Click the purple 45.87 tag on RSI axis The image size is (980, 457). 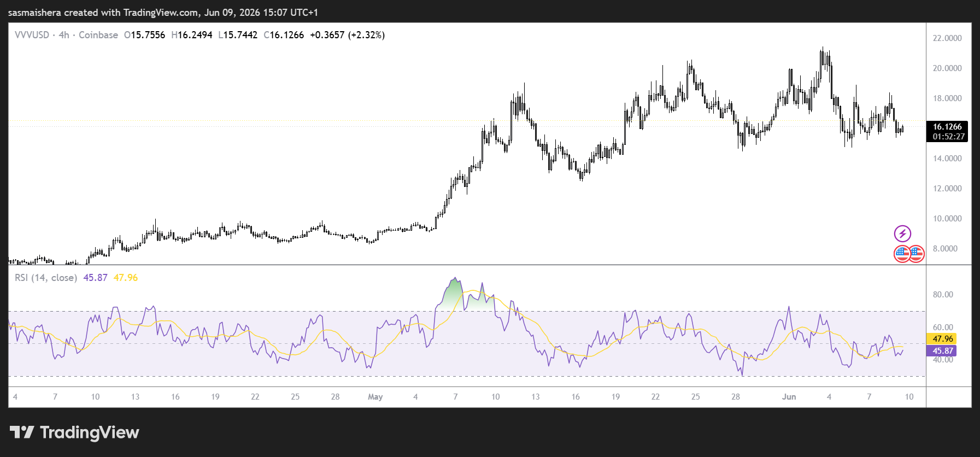click(x=942, y=351)
